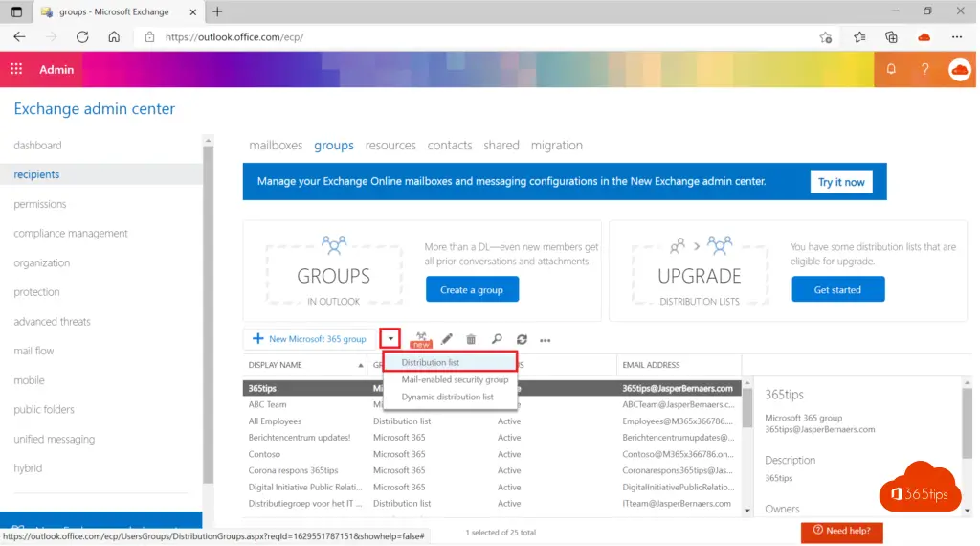The height and width of the screenshot is (546, 980).
Task: Open a new browser tab
Action: (217, 11)
